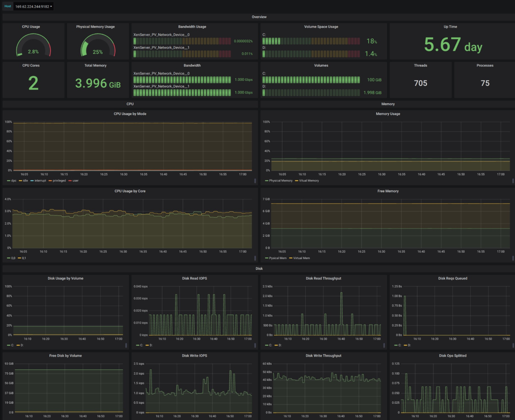Click the Total Memory value 3.996 GiB

pyautogui.click(x=98, y=83)
